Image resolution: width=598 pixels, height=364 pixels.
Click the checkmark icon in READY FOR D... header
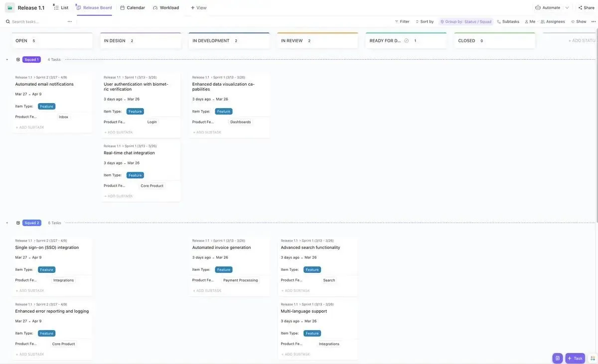pos(406,41)
